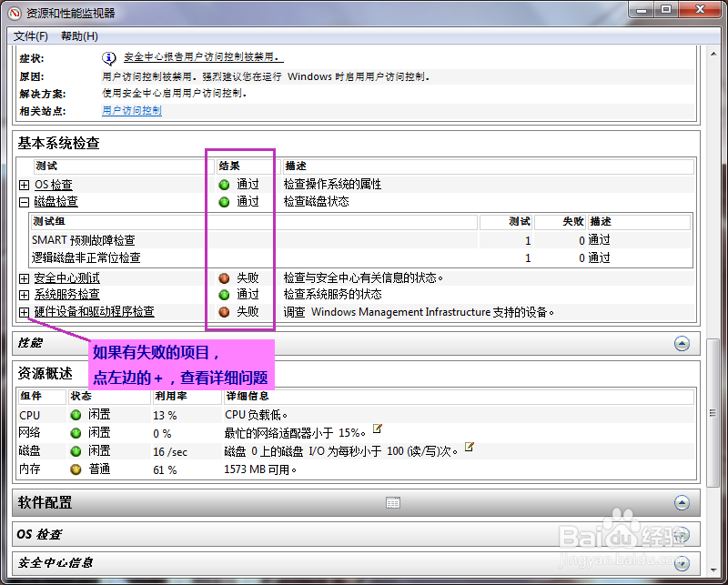Open the SMART 预测故障检查 link

coord(86,239)
